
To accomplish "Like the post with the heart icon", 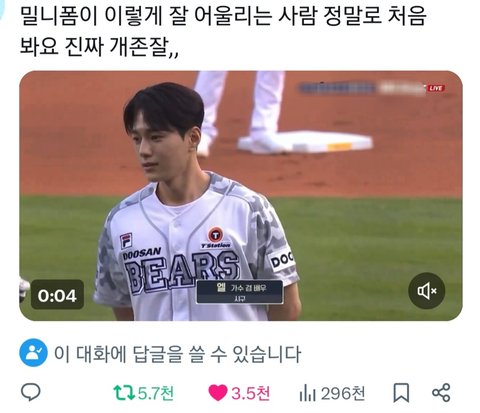I will 218,393.
